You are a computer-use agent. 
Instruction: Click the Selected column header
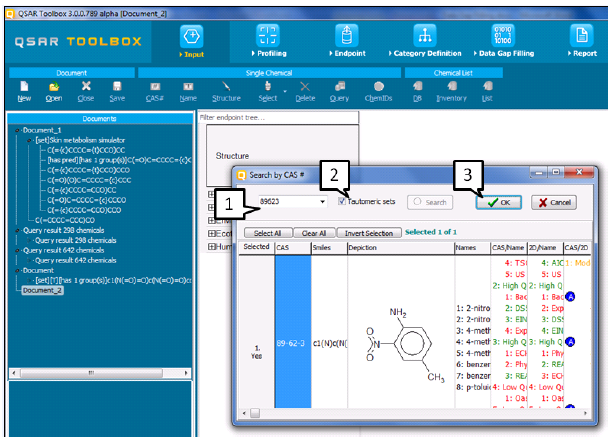(256, 247)
